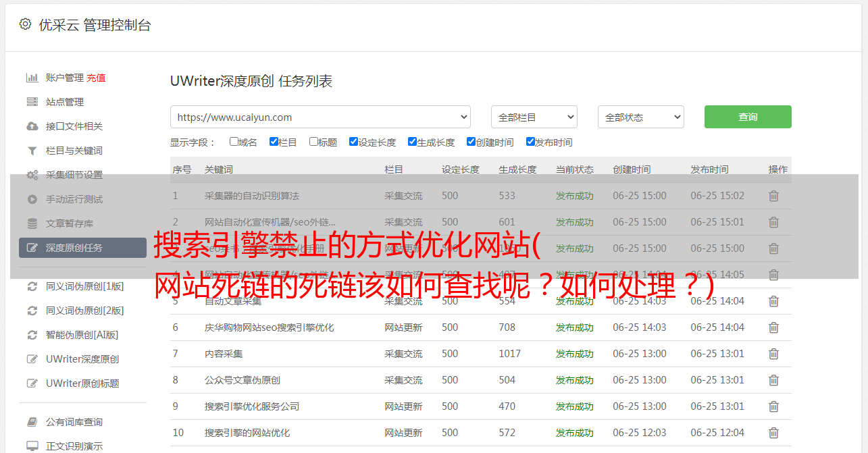This screenshot has width=868, height=453.
Task: Click keyword 搜索引擎优化服务公司
Action: pyautogui.click(x=252, y=406)
